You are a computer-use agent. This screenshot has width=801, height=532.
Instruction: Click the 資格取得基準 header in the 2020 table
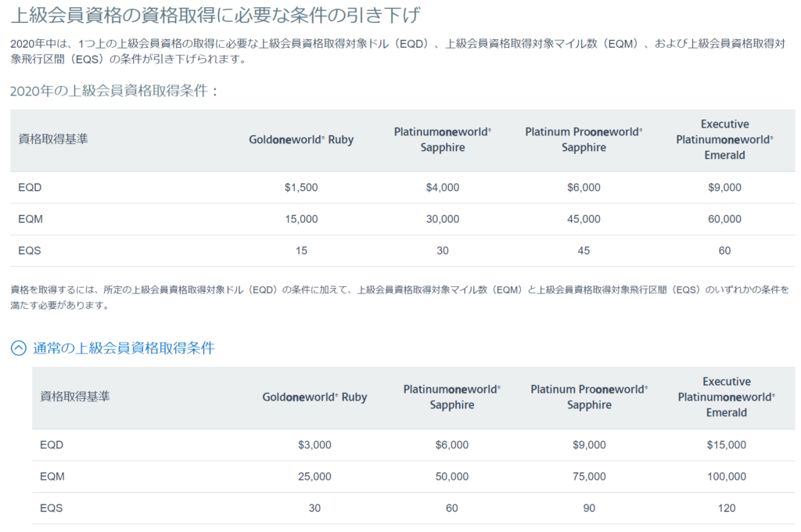point(53,139)
